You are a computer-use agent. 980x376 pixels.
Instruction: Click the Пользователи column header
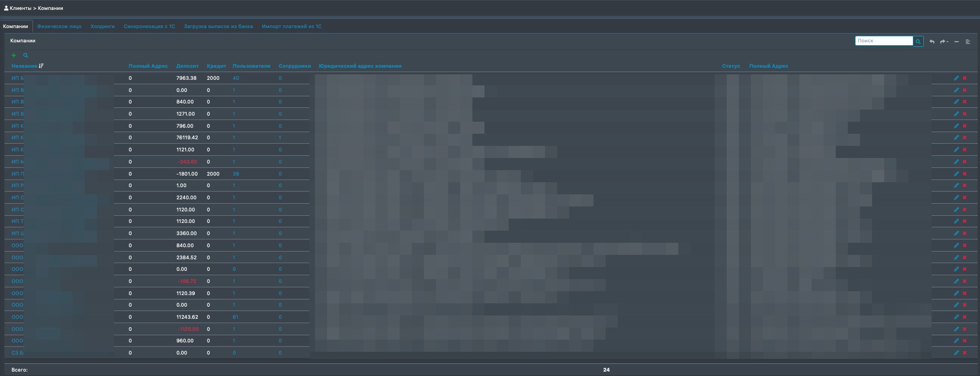252,66
